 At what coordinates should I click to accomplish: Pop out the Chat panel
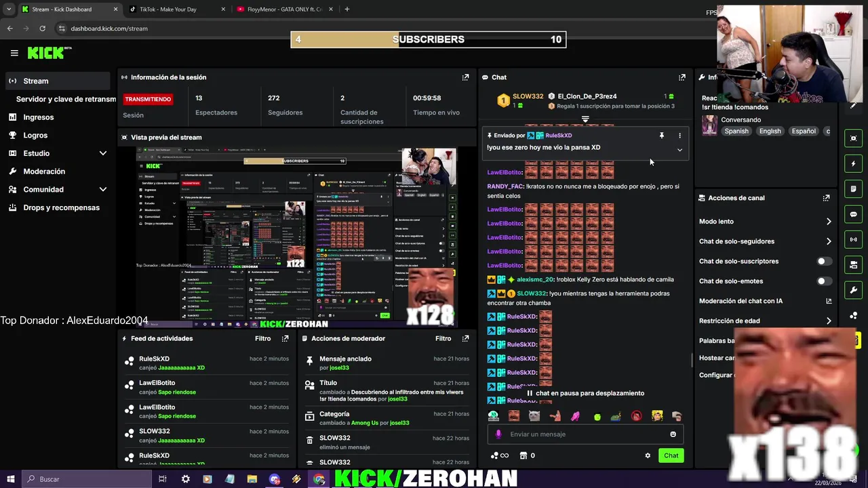(x=682, y=77)
